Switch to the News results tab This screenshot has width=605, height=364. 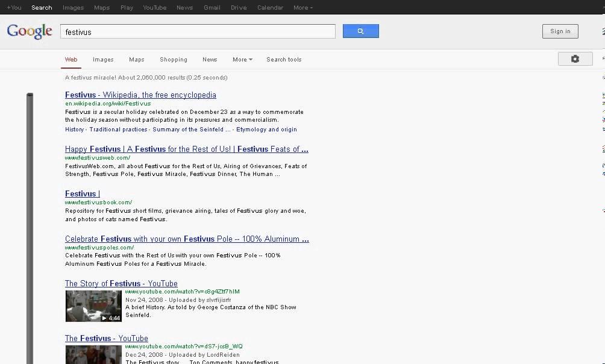tap(210, 60)
